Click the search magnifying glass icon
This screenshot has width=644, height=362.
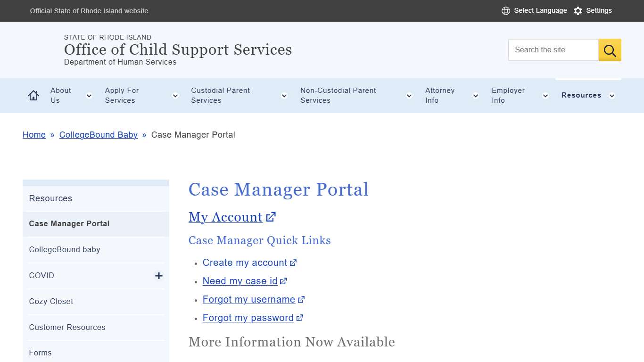coord(609,49)
